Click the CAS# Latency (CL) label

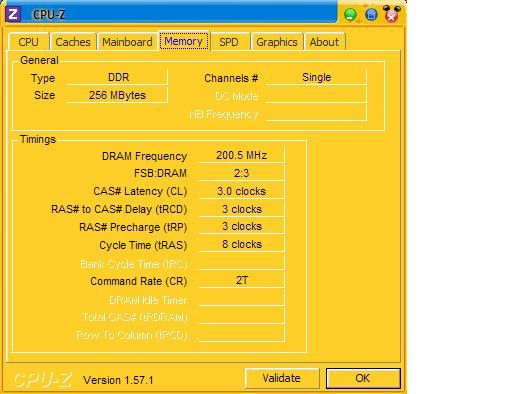pyautogui.click(x=140, y=192)
